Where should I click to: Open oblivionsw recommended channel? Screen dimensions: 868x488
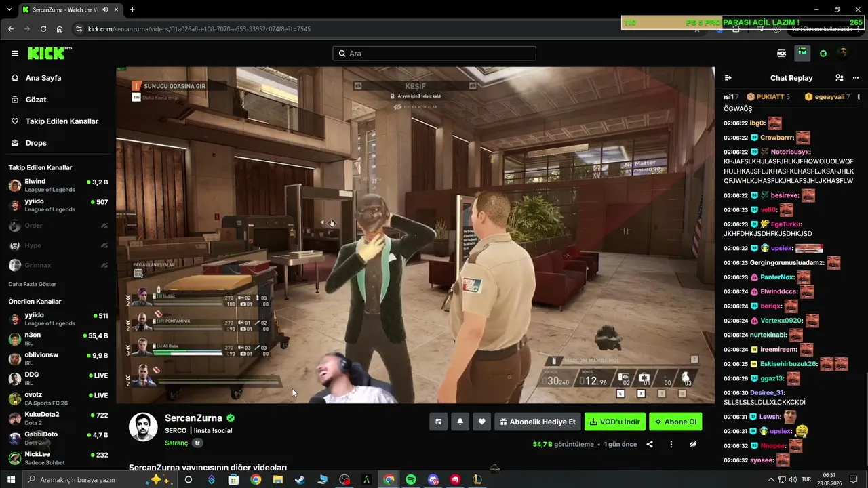click(58, 359)
